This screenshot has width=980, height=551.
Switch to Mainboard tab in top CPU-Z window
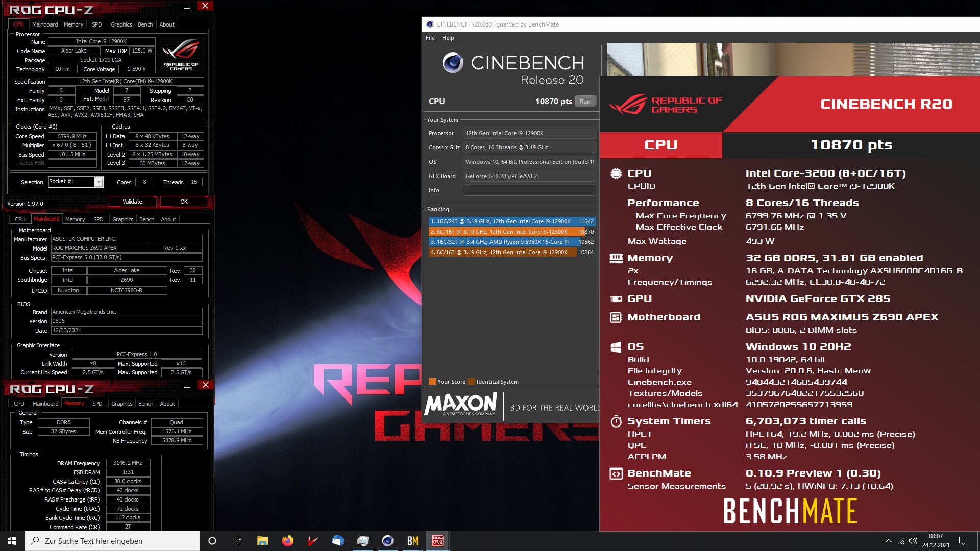click(x=45, y=24)
